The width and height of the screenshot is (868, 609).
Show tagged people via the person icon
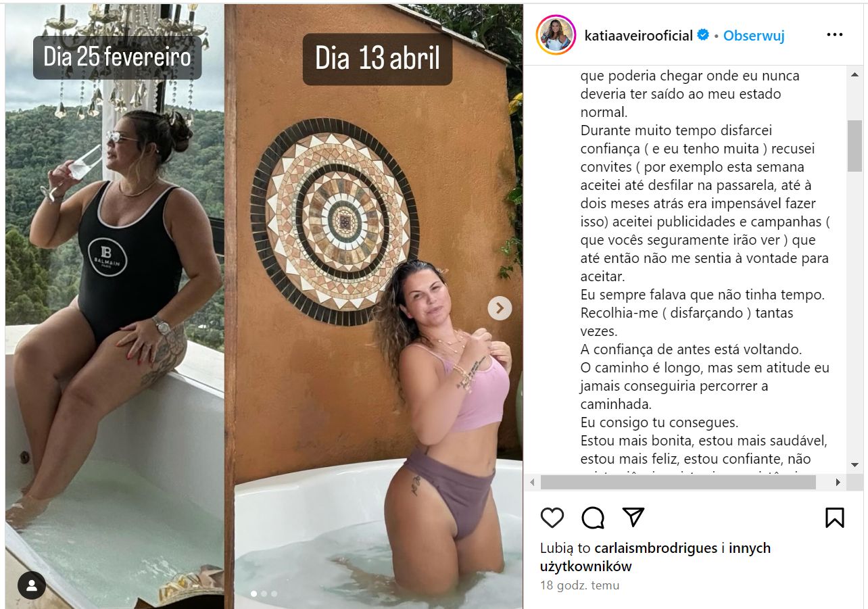tap(32, 585)
